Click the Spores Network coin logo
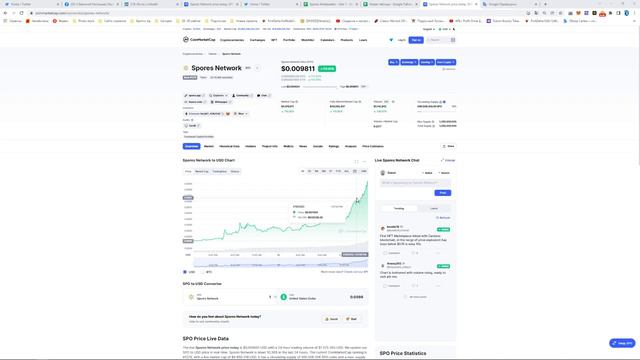 (186, 68)
